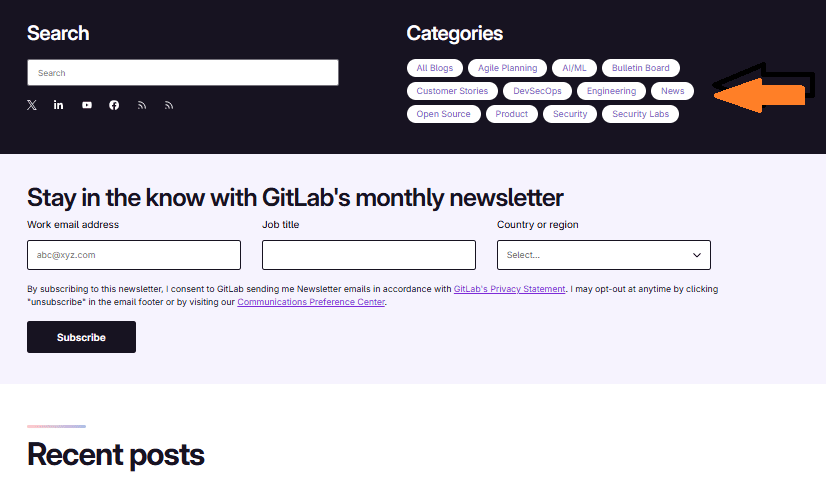Click the News category pill
The width and height of the screenshot is (826, 483).
tap(672, 91)
